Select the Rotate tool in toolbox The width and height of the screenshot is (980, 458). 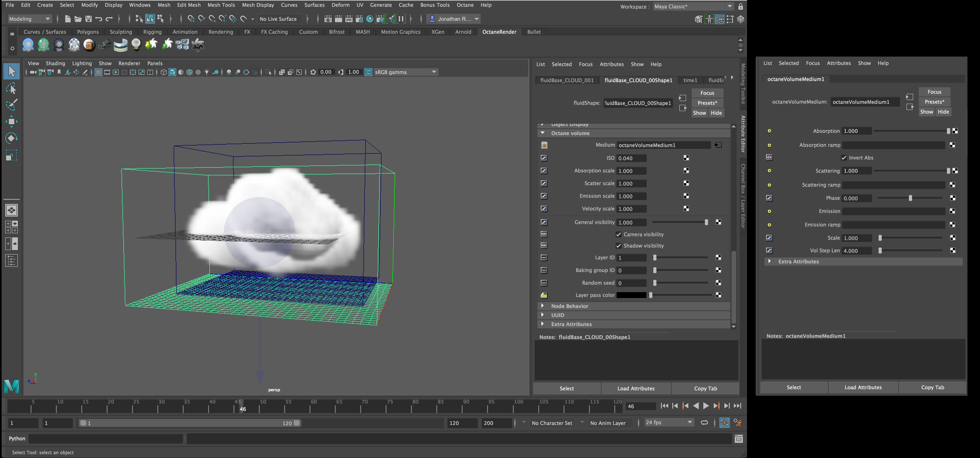[11, 138]
